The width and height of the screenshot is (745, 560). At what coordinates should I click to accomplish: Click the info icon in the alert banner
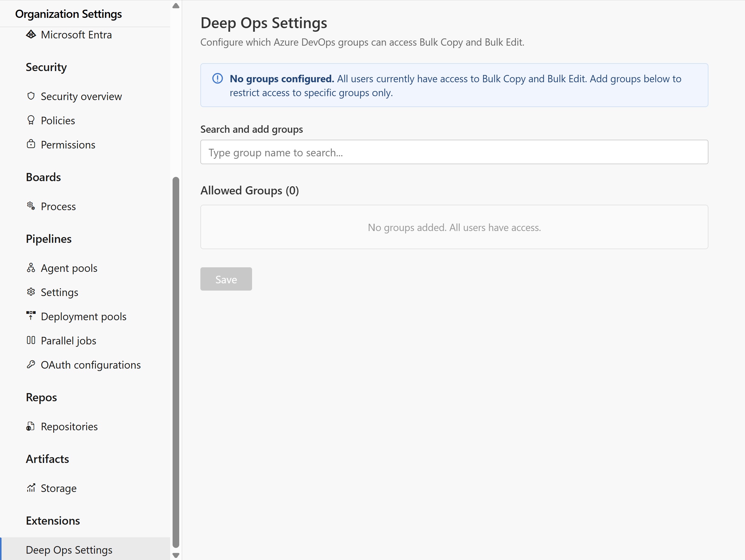click(x=217, y=79)
